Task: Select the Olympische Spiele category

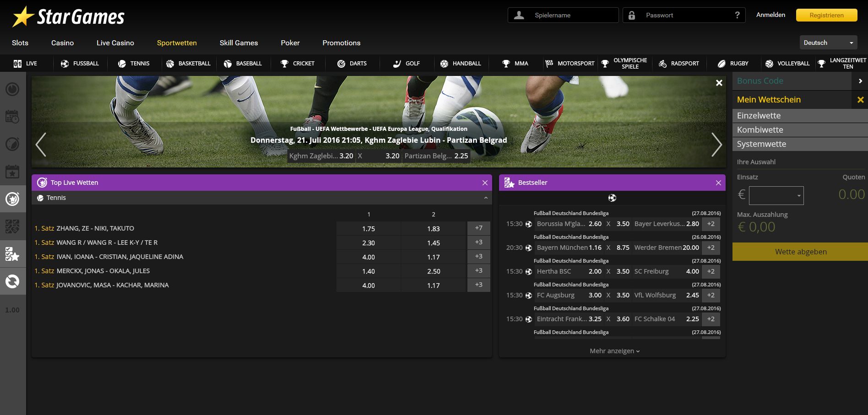Action: tap(624, 64)
